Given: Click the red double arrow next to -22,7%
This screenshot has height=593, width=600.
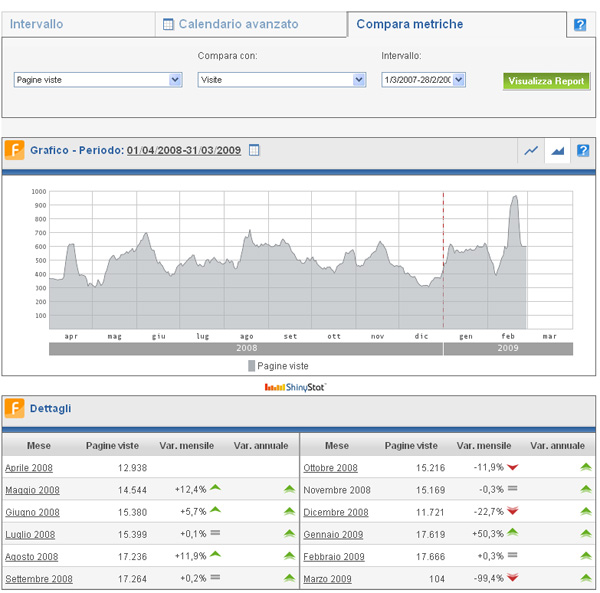Looking at the screenshot, I should (x=513, y=511).
